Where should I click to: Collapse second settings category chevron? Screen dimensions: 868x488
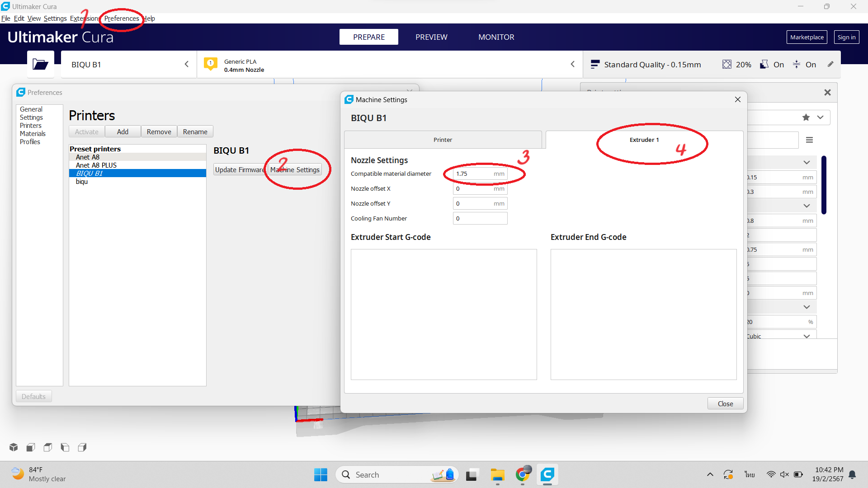807,206
